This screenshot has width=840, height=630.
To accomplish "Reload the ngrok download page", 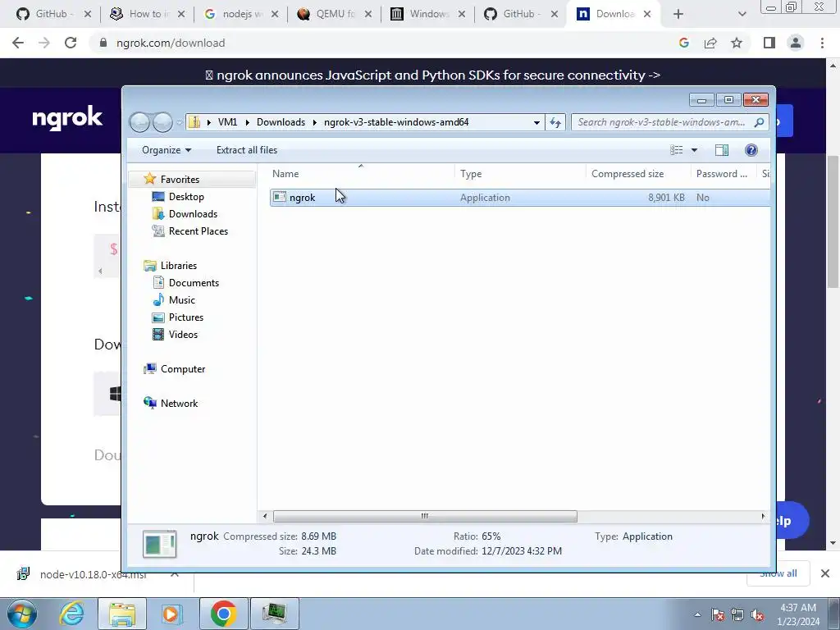I will click(x=71, y=43).
